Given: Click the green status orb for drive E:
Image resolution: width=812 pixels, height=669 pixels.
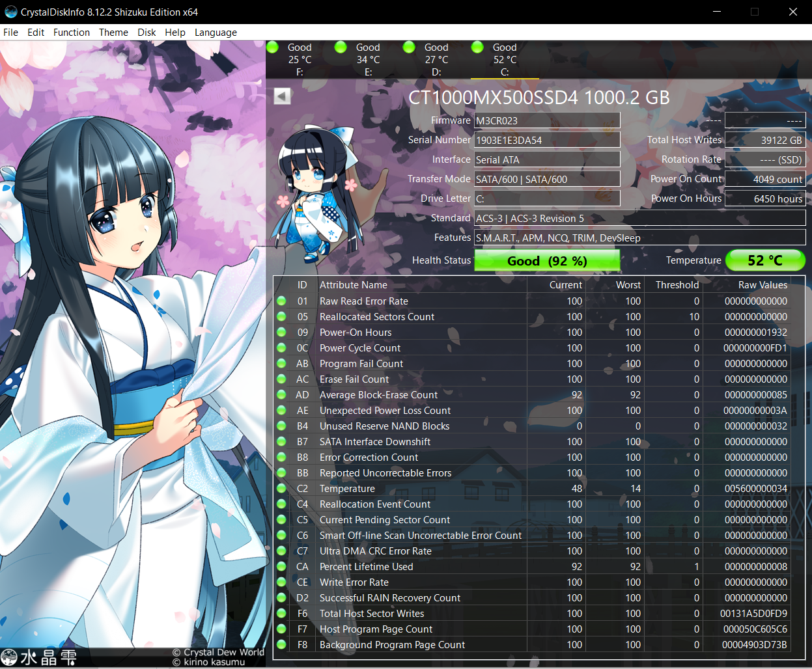Looking at the screenshot, I should click(x=341, y=47).
